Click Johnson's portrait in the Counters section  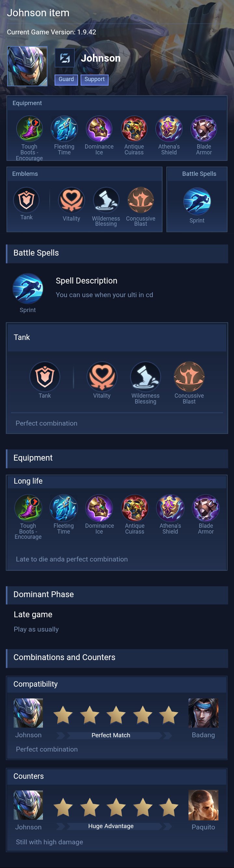coord(28,805)
